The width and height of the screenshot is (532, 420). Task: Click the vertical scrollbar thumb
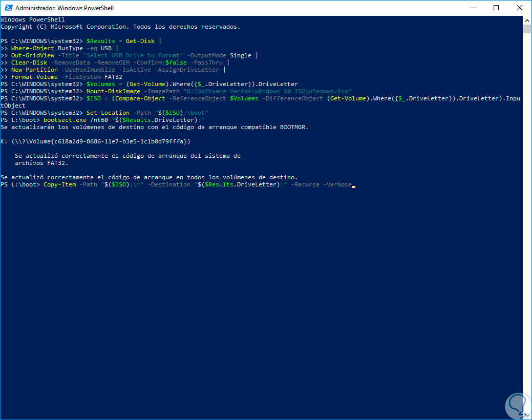point(527,29)
